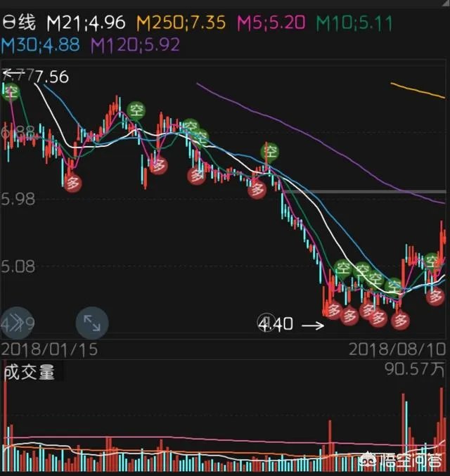450x476 pixels.
Task: Toggle the M250 moving average indicator
Action: click(x=181, y=22)
